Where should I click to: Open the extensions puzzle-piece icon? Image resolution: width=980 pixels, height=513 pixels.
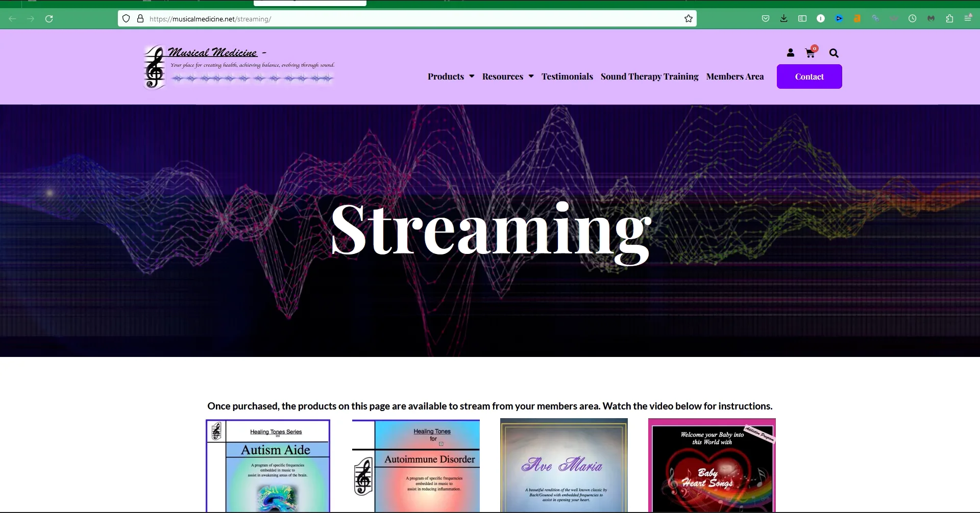tap(949, 18)
